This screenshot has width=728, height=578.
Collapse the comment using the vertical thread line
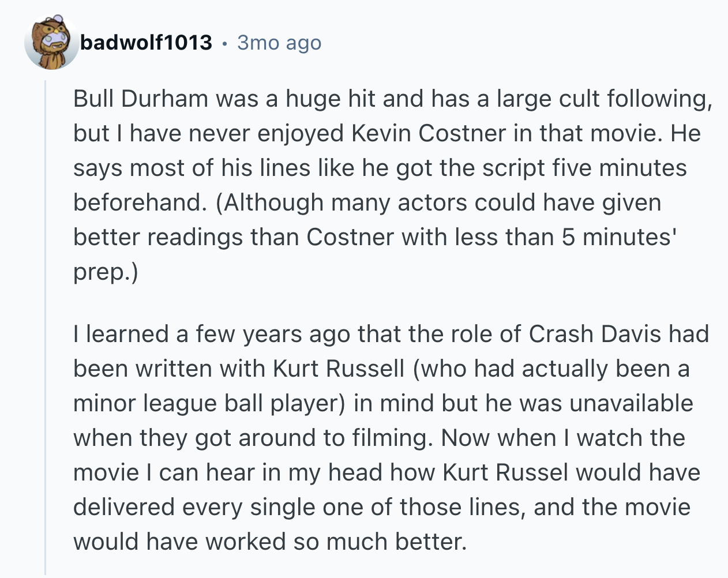coord(46,323)
